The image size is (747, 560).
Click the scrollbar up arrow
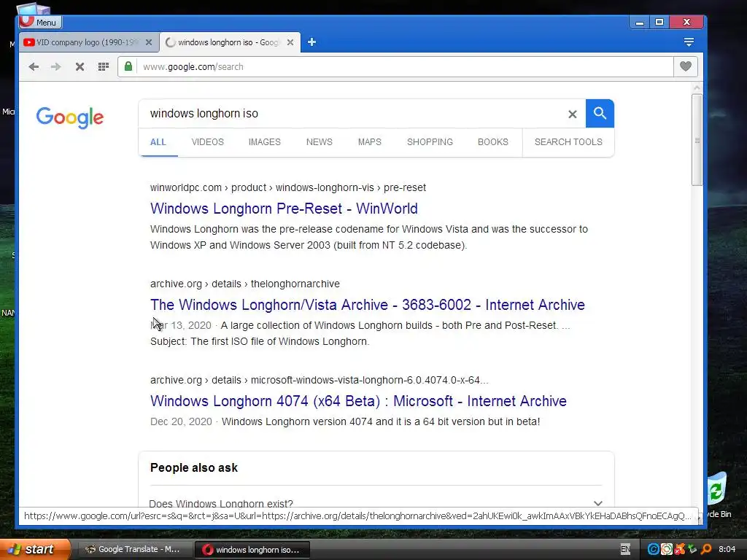click(x=697, y=87)
